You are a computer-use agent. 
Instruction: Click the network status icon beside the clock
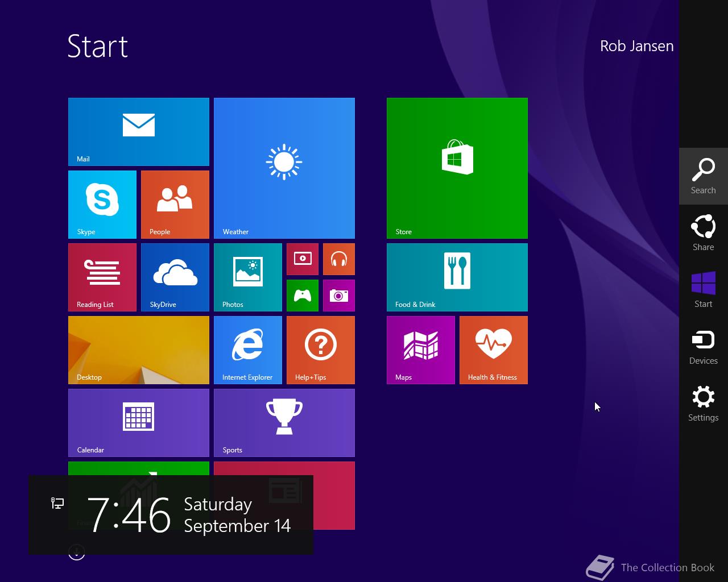[x=57, y=503]
